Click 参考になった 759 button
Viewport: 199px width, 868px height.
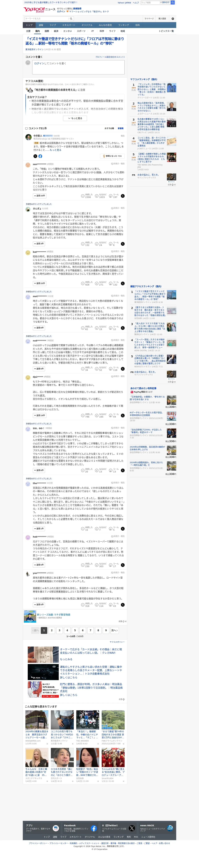pyautogui.click(x=113, y=156)
